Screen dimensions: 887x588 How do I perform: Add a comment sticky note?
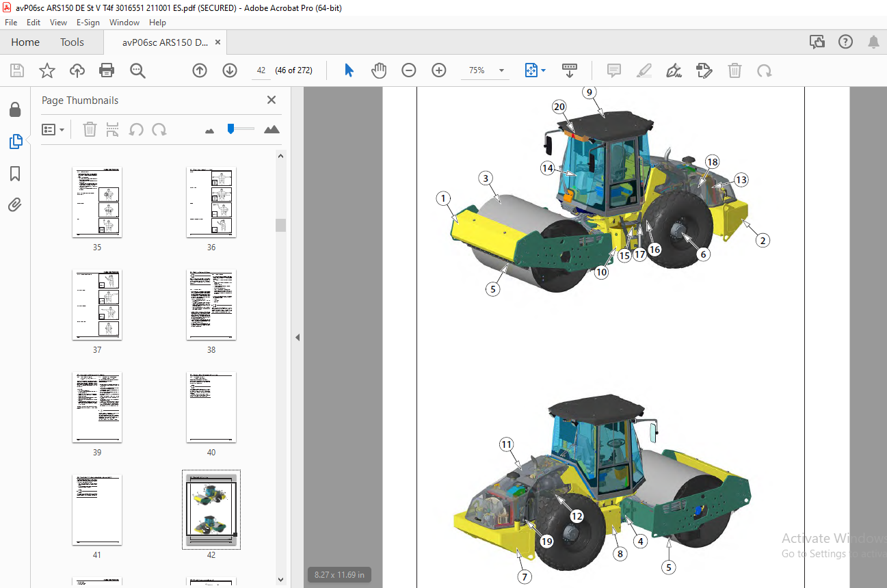[x=614, y=70]
